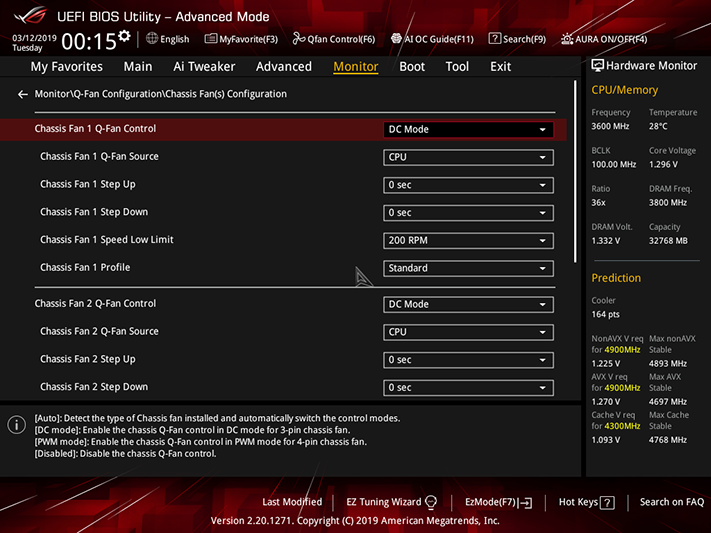Click the 4893 MHz Max nonAVX value
Image resolution: width=711 pixels, height=533 pixels.
pos(667,364)
